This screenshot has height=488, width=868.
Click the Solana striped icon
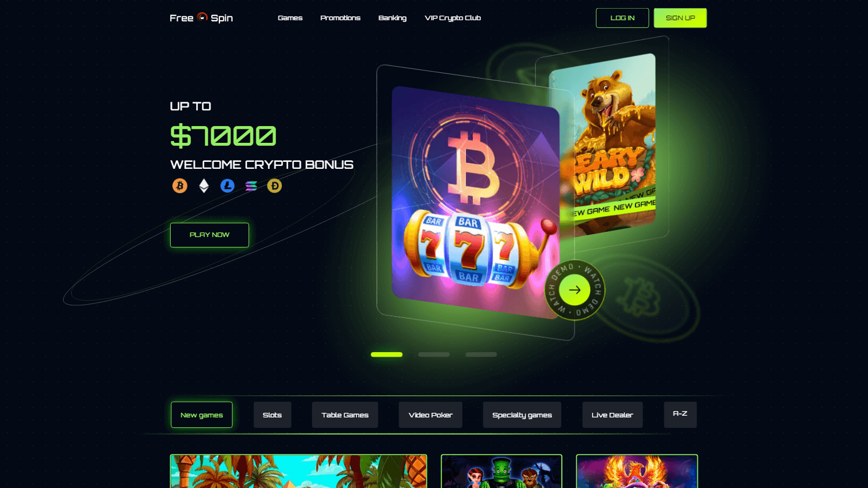(251, 186)
